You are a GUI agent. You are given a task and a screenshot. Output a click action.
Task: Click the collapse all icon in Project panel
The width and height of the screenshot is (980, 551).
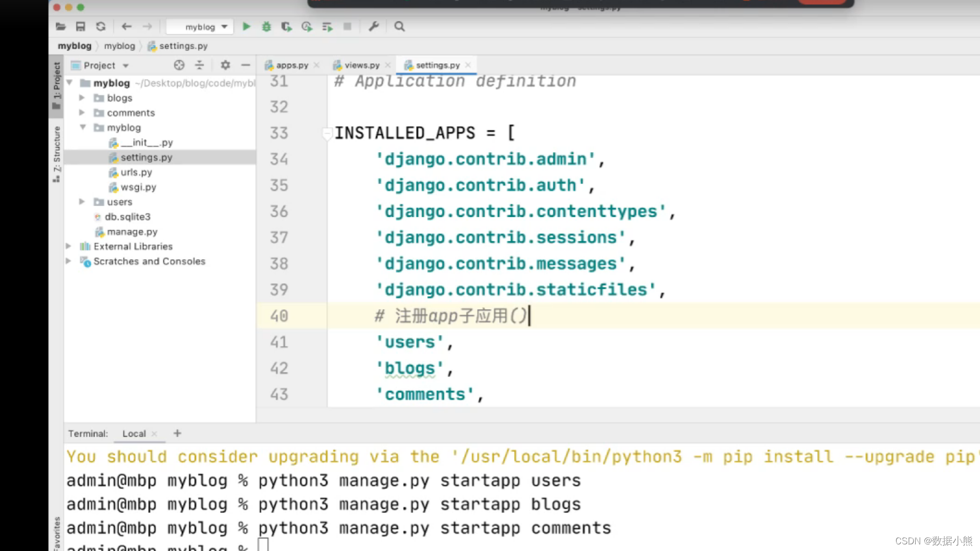[x=200, y=65]
